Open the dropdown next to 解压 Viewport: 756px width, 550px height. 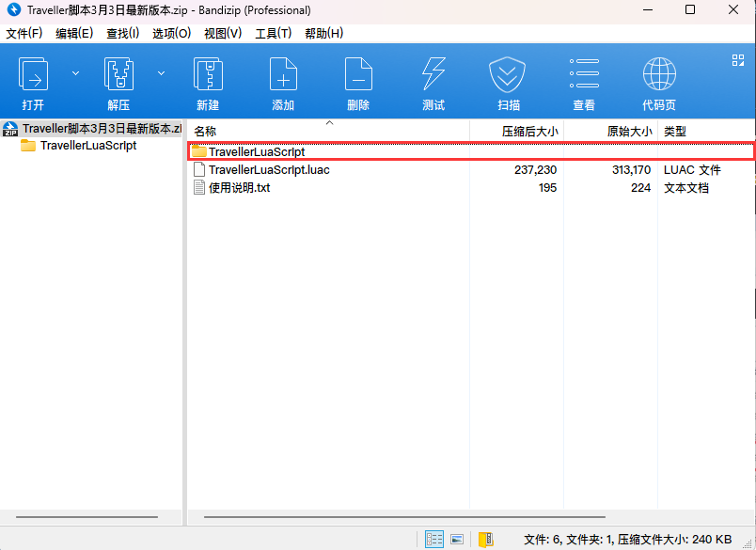[x=160, y=72]
